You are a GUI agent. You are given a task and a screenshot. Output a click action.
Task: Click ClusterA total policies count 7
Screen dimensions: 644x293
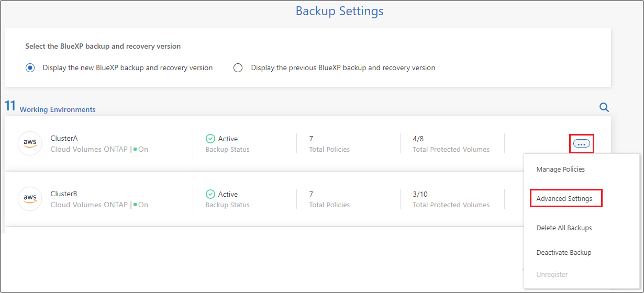tap(311, 139)
